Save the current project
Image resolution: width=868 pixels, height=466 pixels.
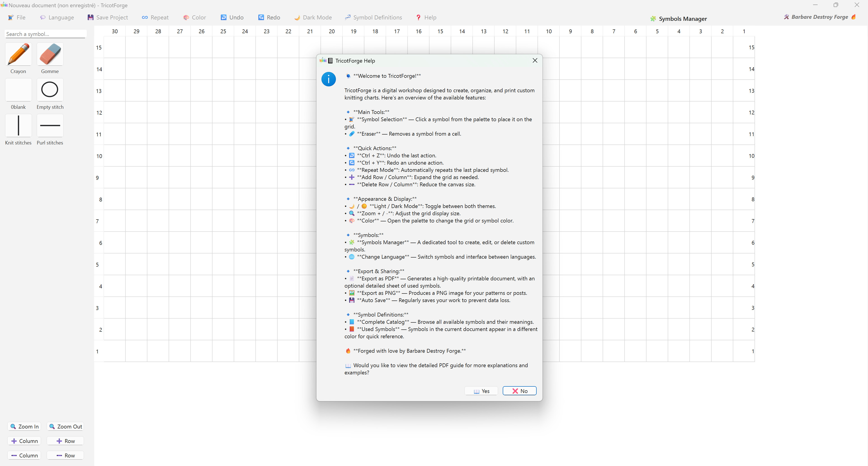(108, 17)
